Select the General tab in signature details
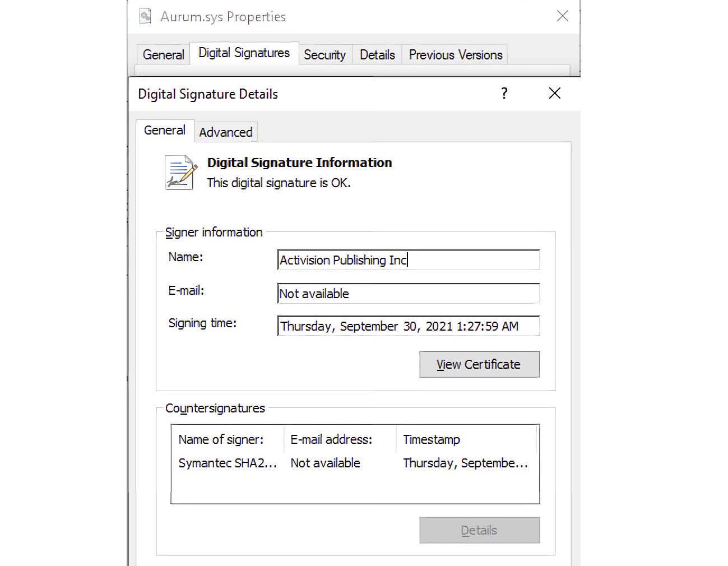The width and height of the screenshot is (728, 566). pyautogui.click(x=165, y=130)
